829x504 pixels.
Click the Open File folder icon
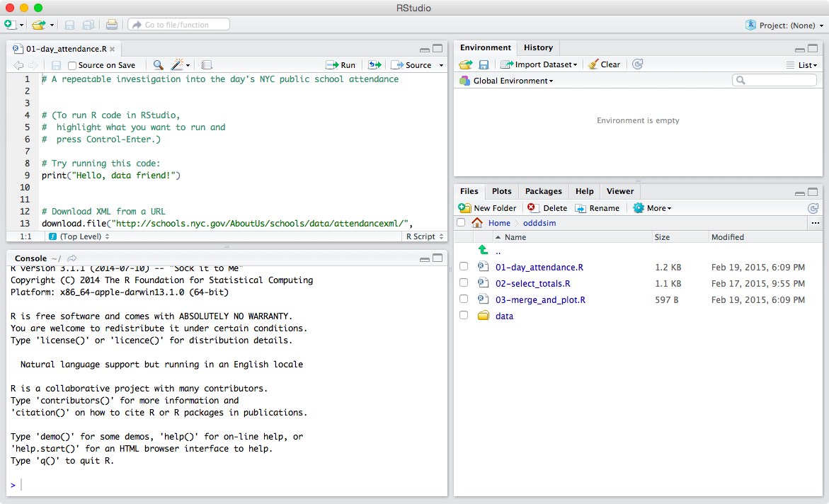[x=38, y=24]
